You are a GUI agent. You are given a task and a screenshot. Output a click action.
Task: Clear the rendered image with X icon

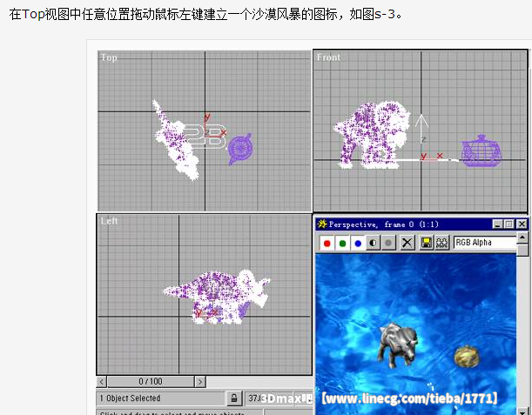coord(407,243)
